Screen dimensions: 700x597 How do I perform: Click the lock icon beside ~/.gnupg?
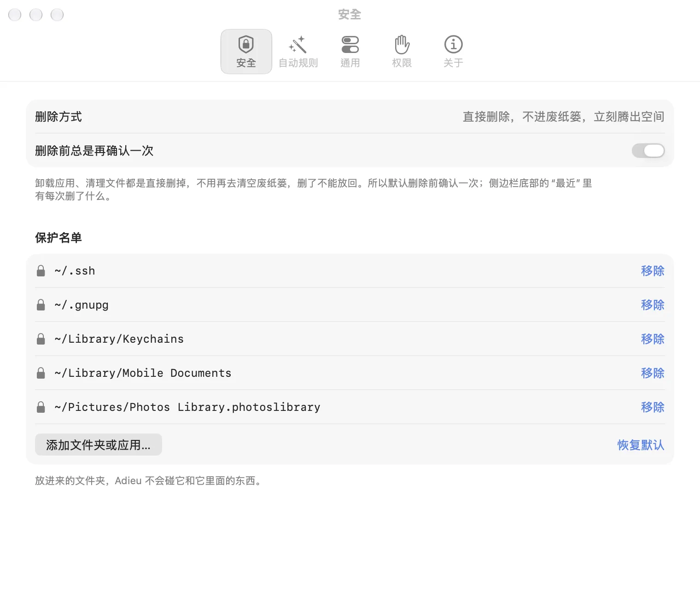coord(41,305)
